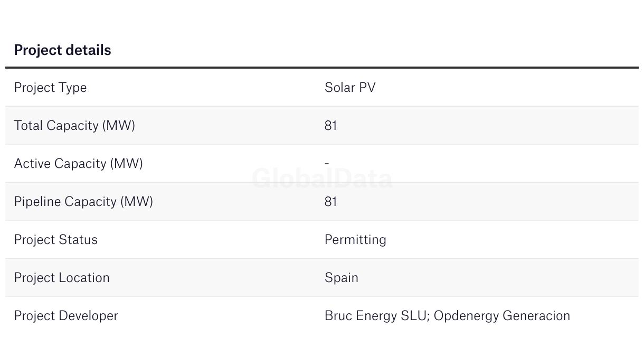Click the Solar PV value
644x356 pixels.
point(350,88)
